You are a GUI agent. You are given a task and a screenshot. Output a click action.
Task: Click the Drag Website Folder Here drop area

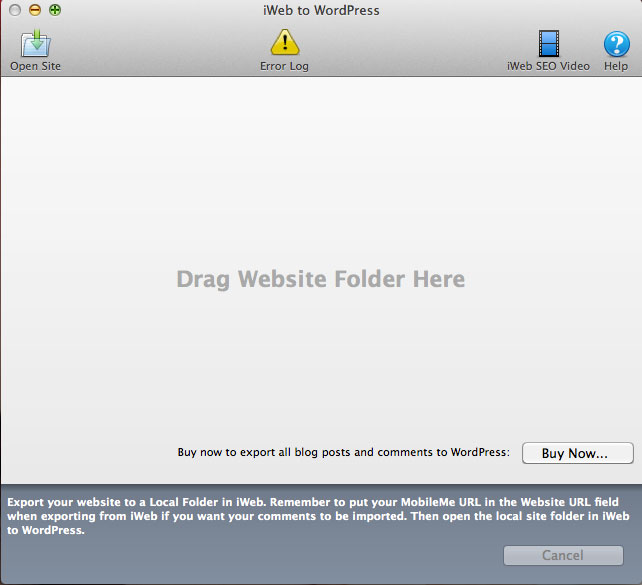[x=321, y=280]
